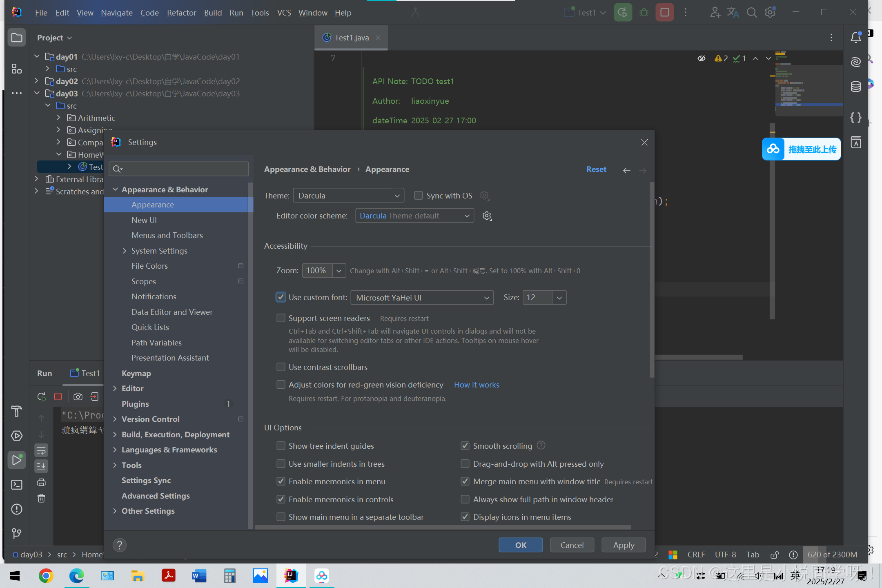Open the Database tool window
882x588 pixels.
coord(856,87)
